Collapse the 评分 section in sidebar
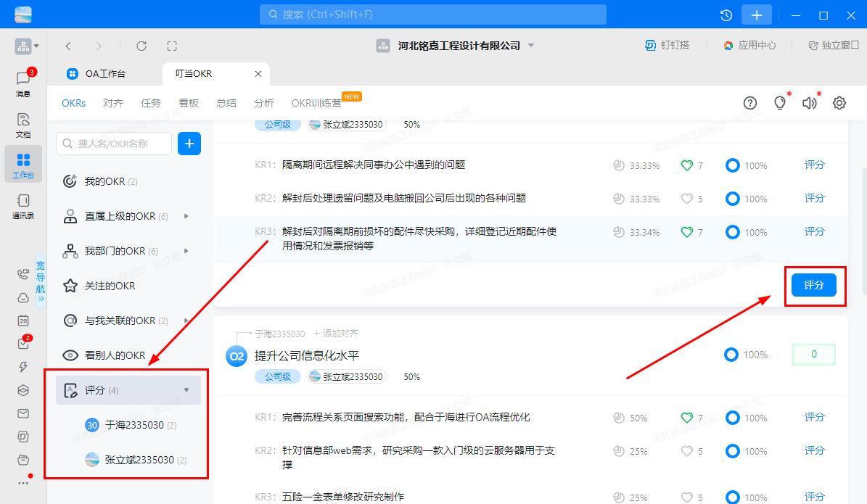867x504 pixels. [186, 390]
